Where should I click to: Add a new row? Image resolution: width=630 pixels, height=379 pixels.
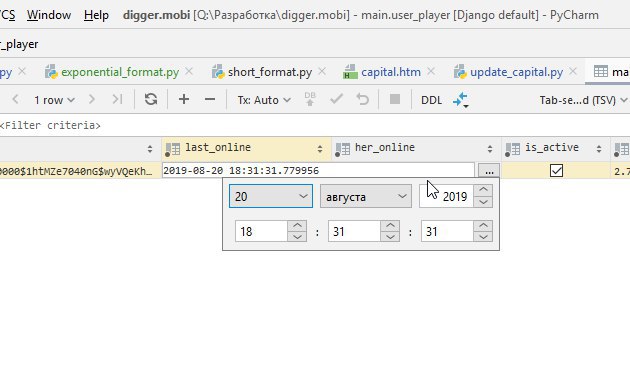click(x=184, y=99)
